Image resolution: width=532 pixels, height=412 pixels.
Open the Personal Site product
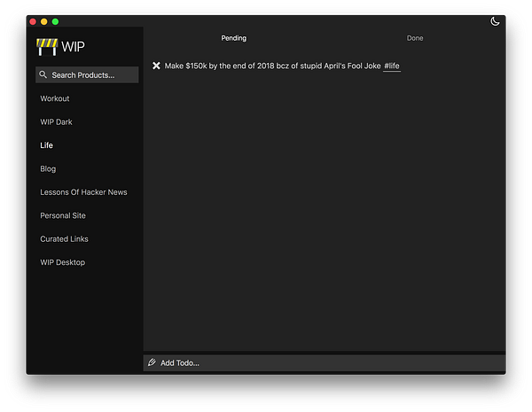pyautogui.click(x=63, y=215)
